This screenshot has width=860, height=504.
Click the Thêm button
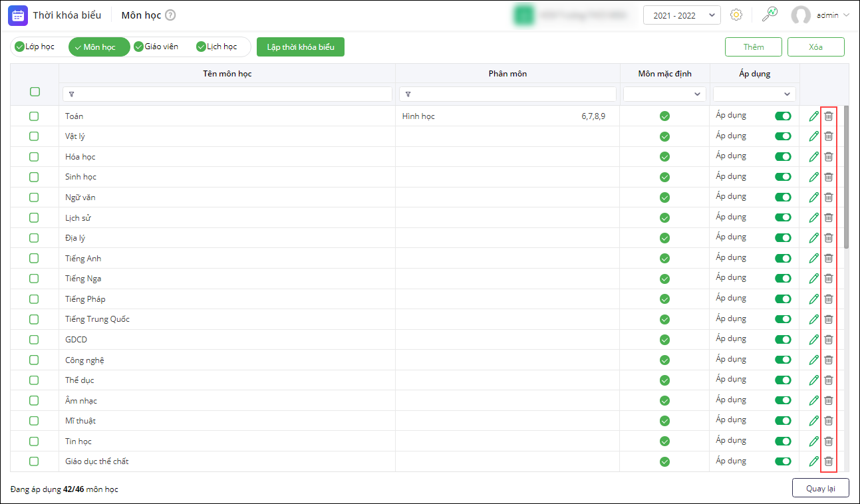click(x=754, y=47)
